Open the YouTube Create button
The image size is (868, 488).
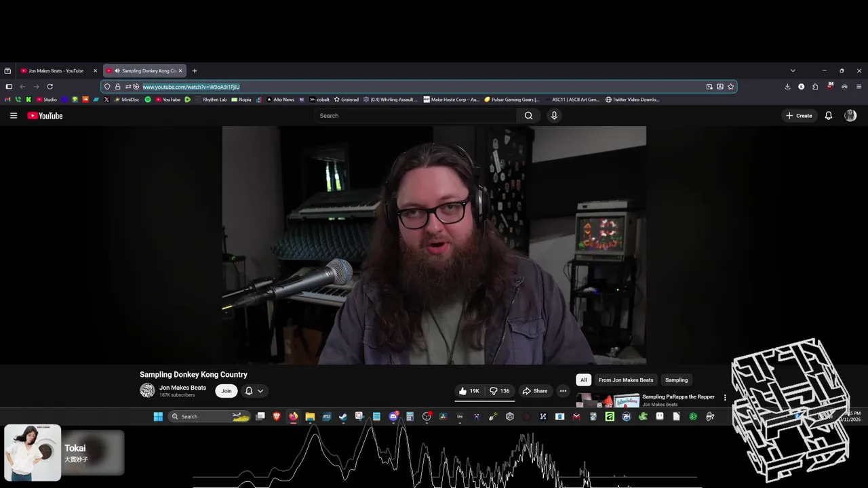click(x=799, y=116)
